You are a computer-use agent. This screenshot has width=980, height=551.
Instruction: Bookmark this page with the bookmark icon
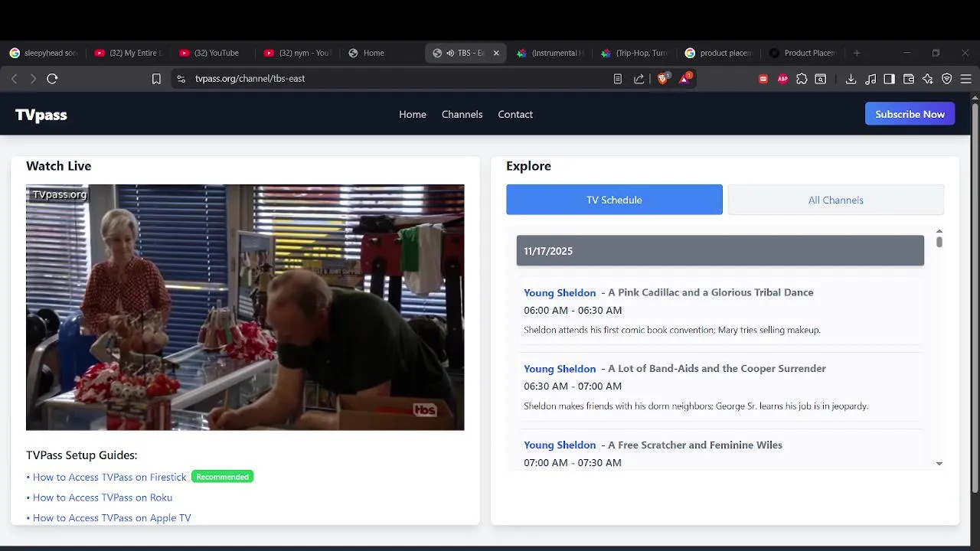click(x=156, y=79)
